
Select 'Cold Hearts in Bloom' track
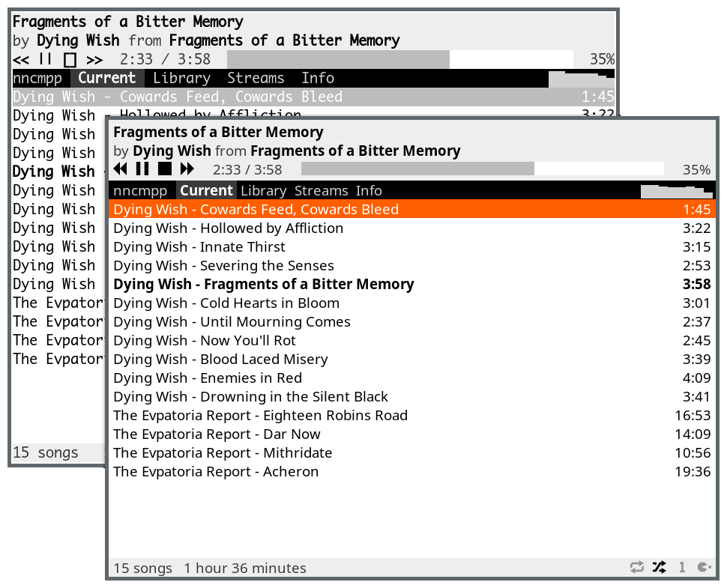click(412, 303)
